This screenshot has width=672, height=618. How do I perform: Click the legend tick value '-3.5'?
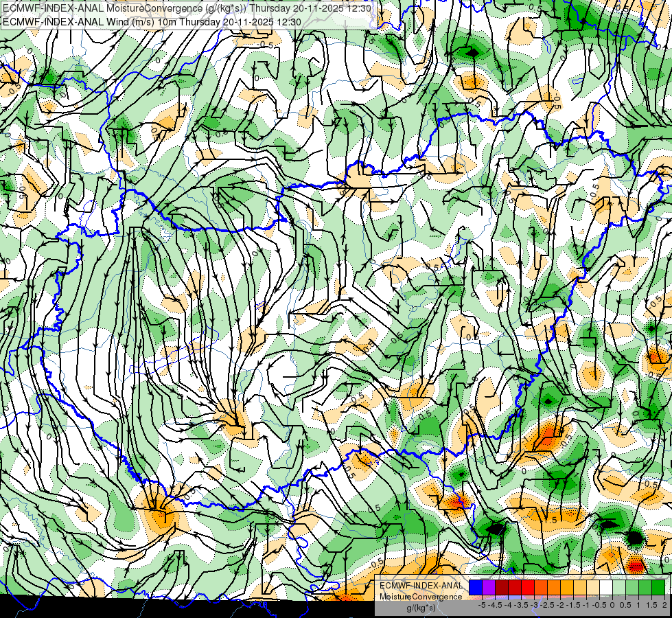point(521,605)
